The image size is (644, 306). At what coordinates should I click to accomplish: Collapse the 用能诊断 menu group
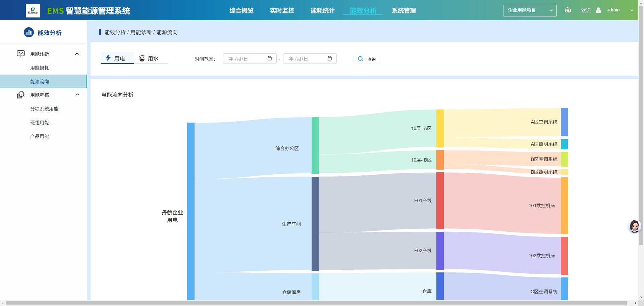point(77,54)
